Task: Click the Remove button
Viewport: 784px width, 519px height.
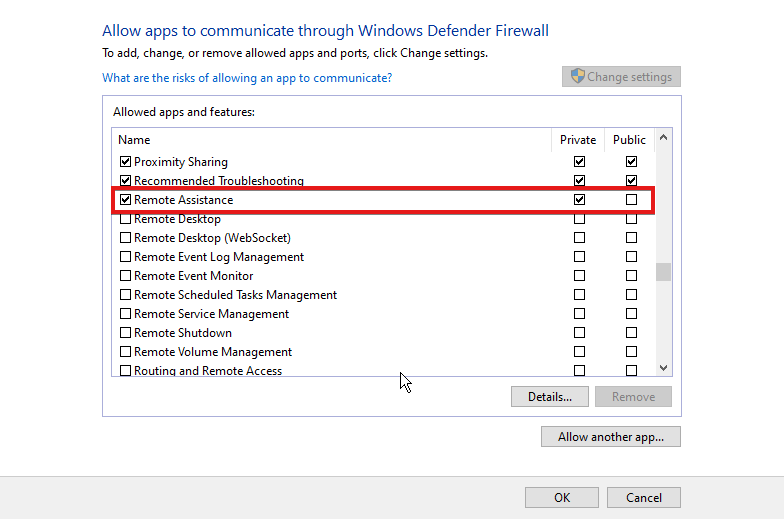Action: [x=633, y=396]
